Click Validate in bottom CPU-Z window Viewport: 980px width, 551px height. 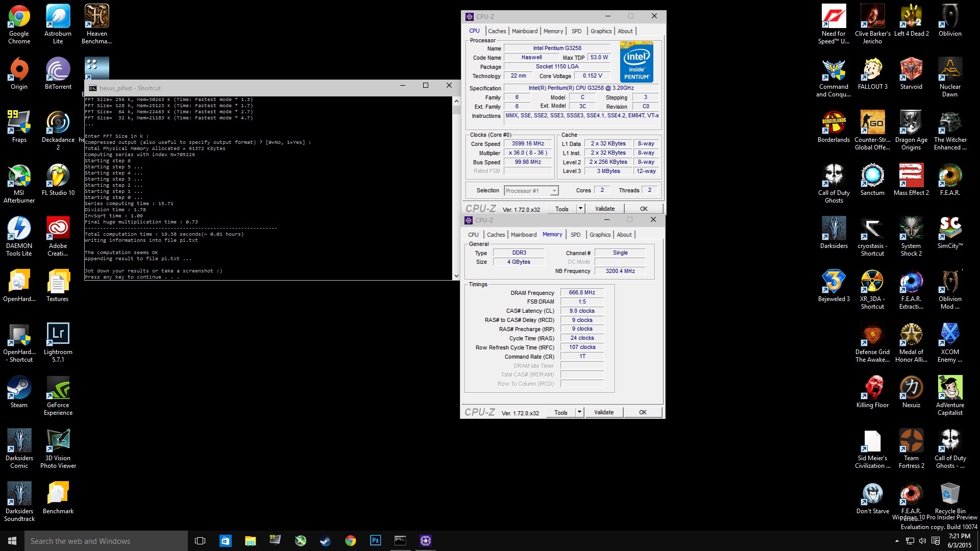click(604, 412)
